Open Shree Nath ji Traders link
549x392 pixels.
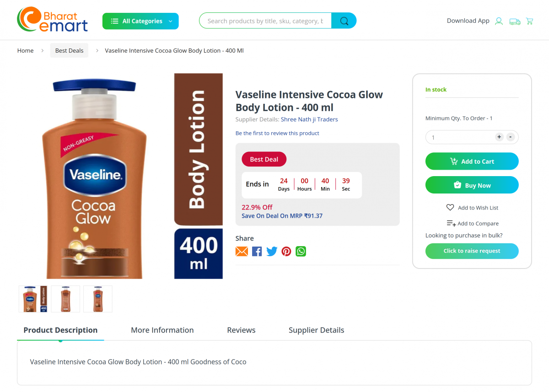pos(309,119)
